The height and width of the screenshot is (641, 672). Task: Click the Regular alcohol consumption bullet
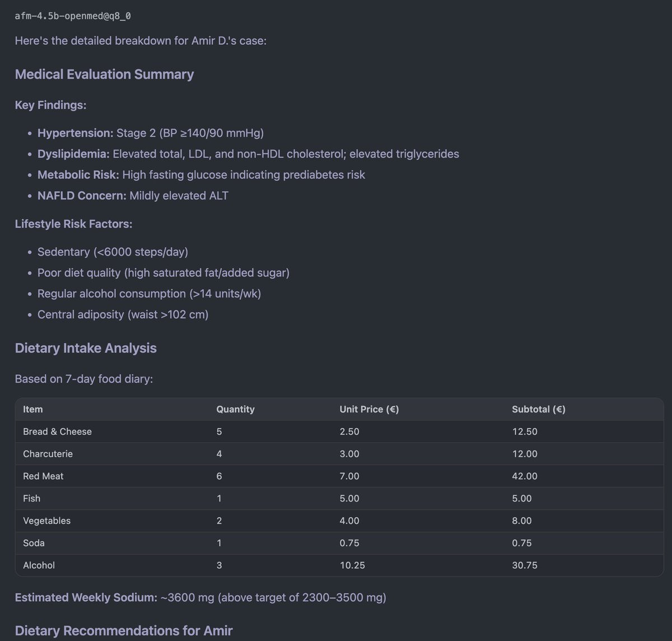tap(148, 294)
